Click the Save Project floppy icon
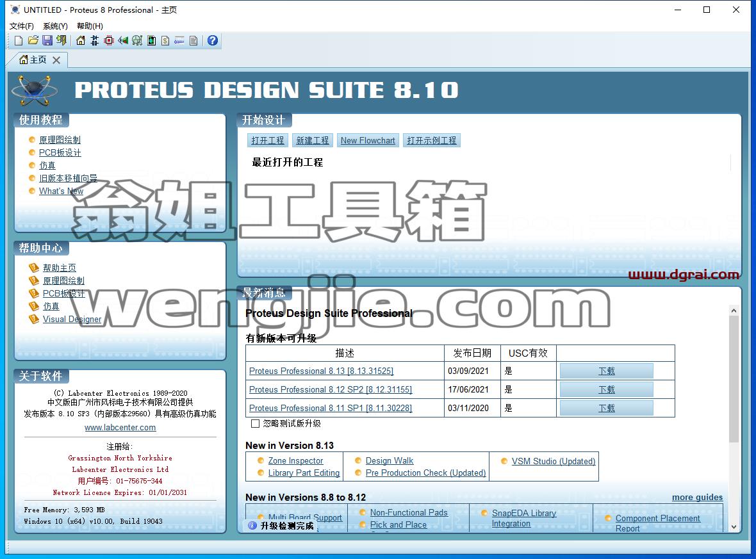Image resolution: width=756 pixels, height=559 pixels. (47, 40)
